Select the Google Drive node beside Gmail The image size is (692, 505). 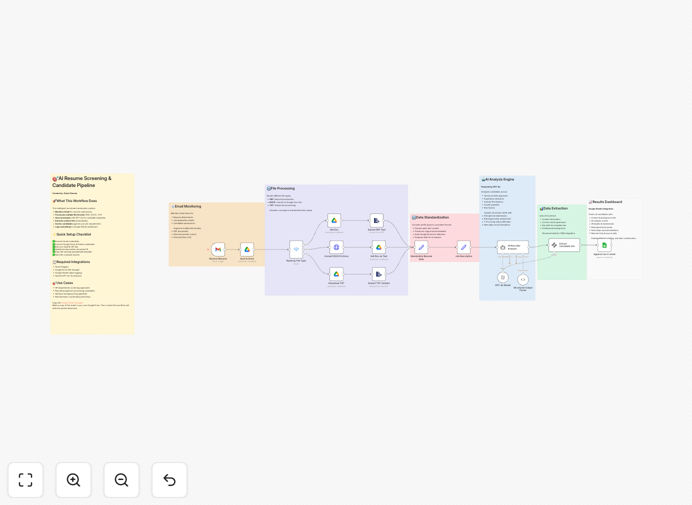[247, 249]
